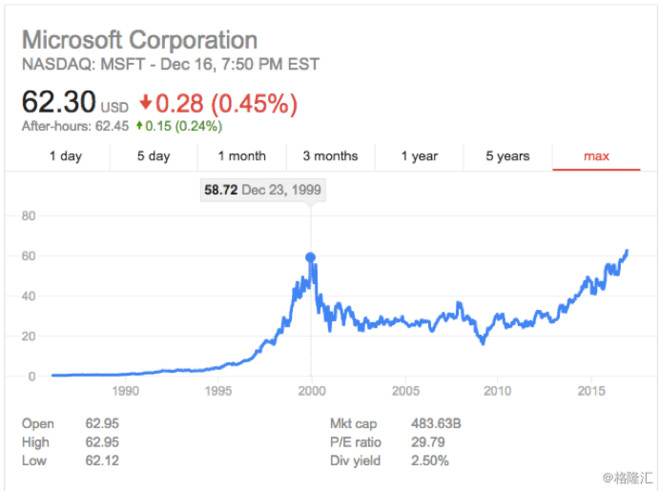Viewport: 660px width, 491px height.
Task: Select the 1 day range tab
Action: [x=66, y=156]
